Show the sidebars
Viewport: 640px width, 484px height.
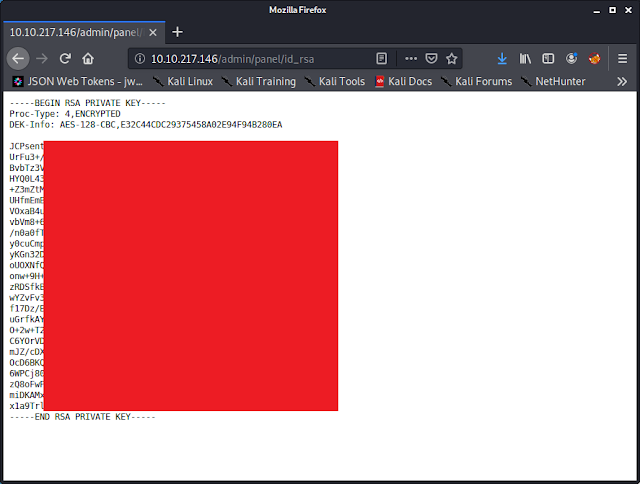pyautogui.click(x=548, y=59)
